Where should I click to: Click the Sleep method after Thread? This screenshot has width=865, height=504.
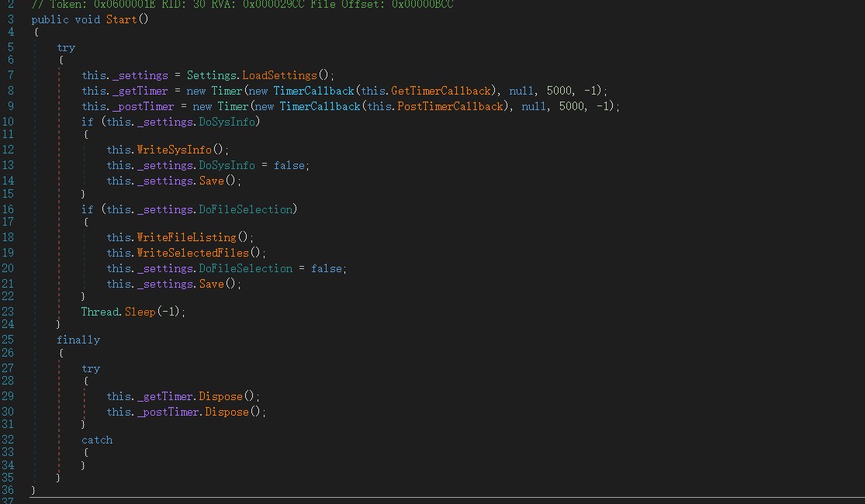[140, 312]
